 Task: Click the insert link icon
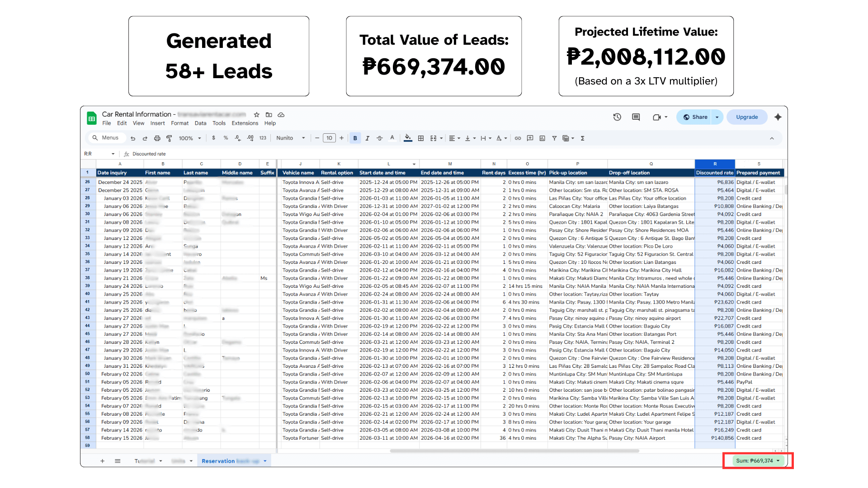(x=518, y=138)
